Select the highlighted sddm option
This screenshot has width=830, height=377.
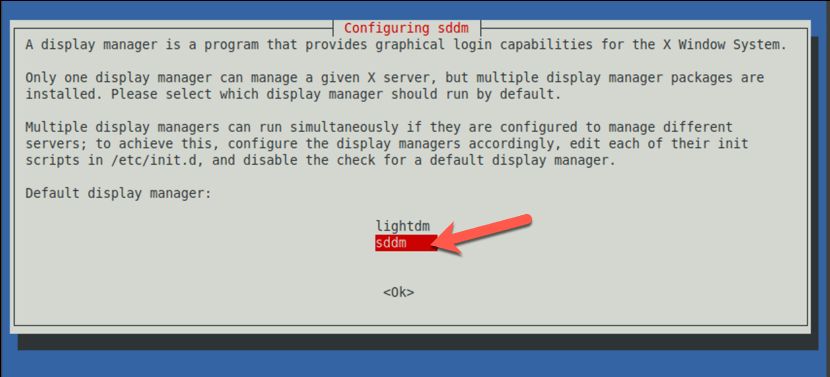pos(406,243)
